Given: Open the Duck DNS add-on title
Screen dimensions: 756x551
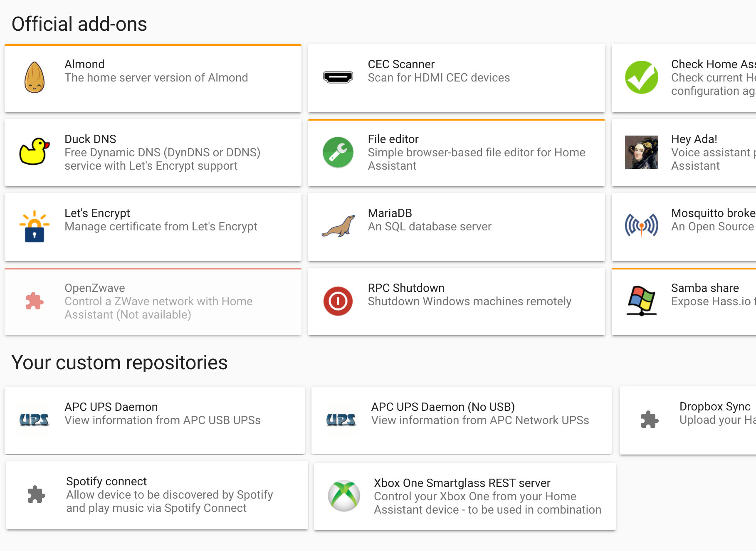Looking at the screenshot, I should (90, 139).
